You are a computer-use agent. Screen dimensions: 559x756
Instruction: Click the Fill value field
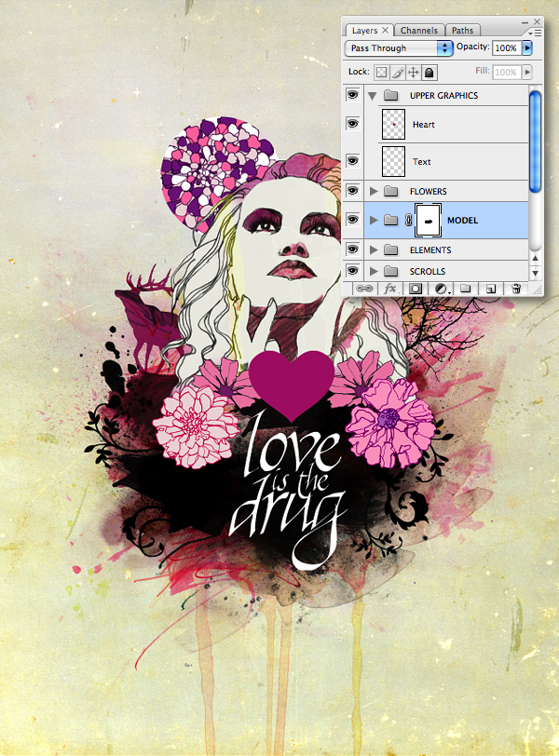[507, 72]
